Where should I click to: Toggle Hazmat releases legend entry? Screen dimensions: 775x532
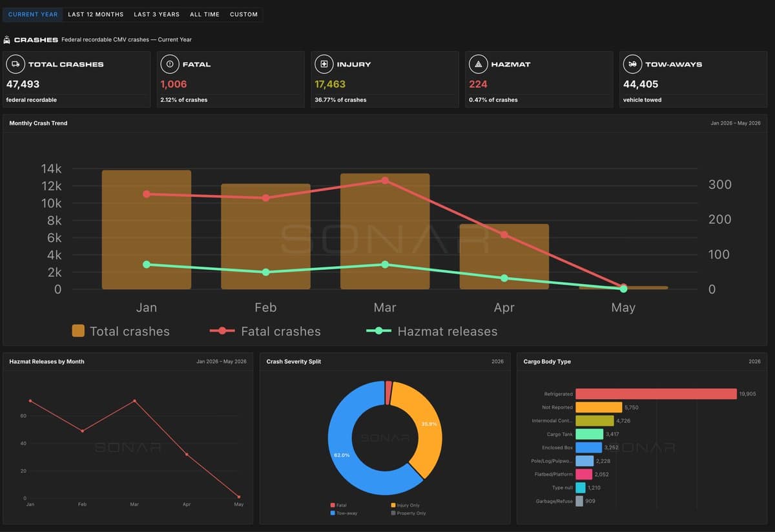pyautogui.click(x=432, y=331)
